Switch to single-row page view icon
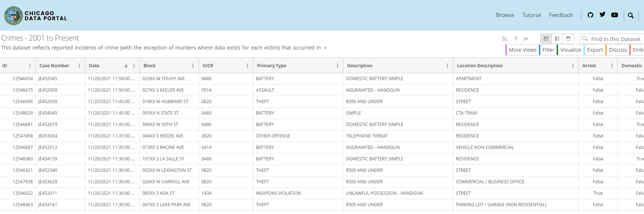Image resolution: width=644 pixels, height=214 pixels. (x=568, y=38)
